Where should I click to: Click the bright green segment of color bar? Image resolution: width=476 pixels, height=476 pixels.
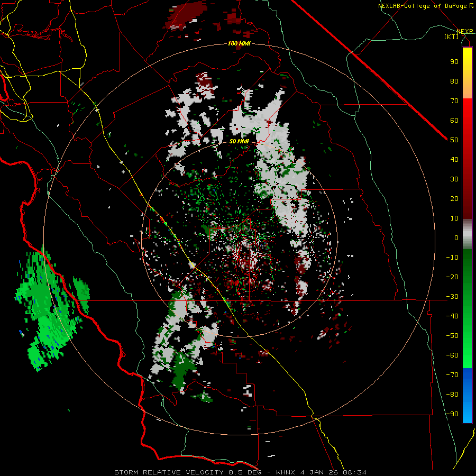click(x=467, y=340)
